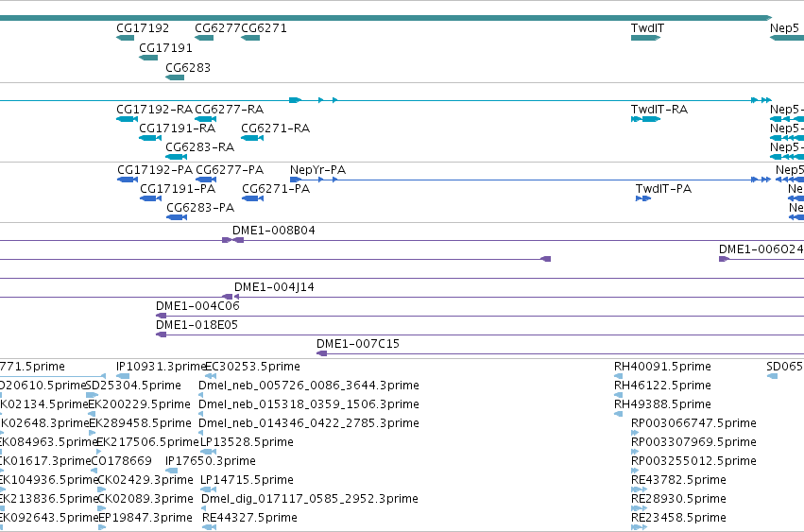Viewport: 804px width, 532px height.
Task: Click the TwdlT gene glyph bar
Action: (x=645, y=38)
